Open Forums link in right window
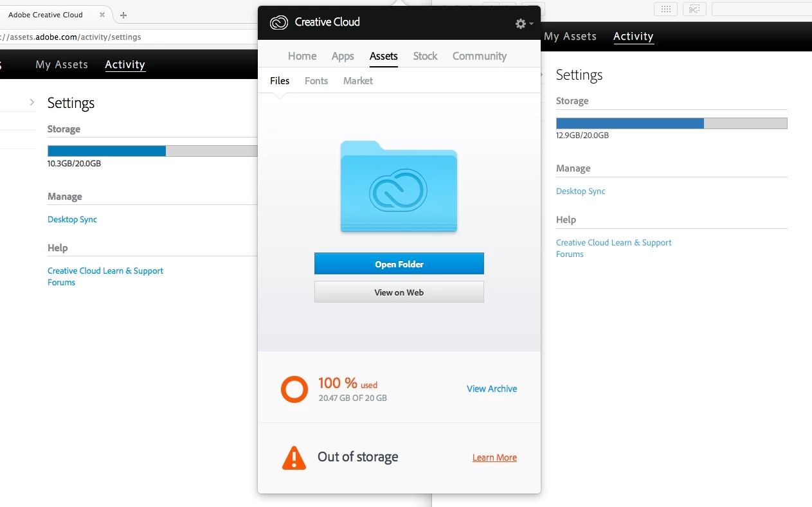 coord(570,254)
